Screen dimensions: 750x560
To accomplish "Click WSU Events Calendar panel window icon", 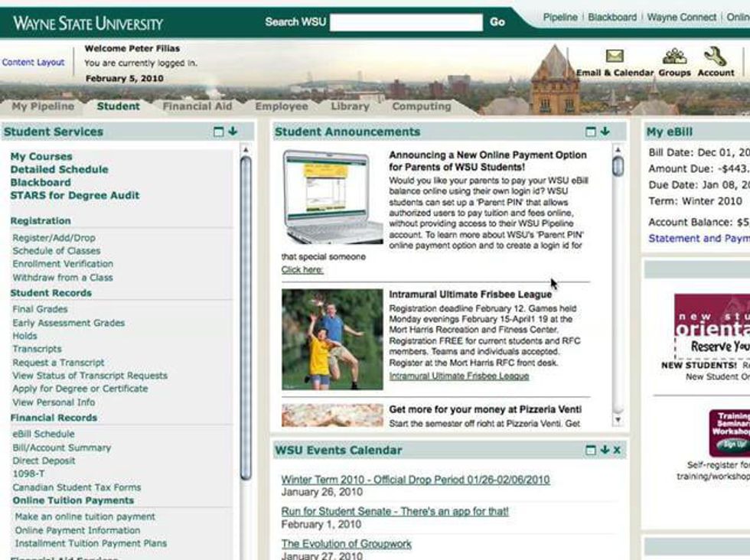I will tap(591, 450).
